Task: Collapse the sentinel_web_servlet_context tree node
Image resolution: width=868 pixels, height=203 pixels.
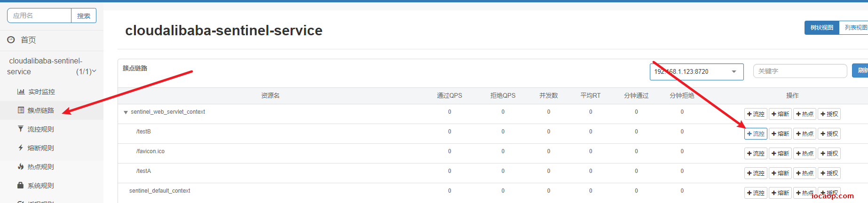Action: tap(126, 112)
